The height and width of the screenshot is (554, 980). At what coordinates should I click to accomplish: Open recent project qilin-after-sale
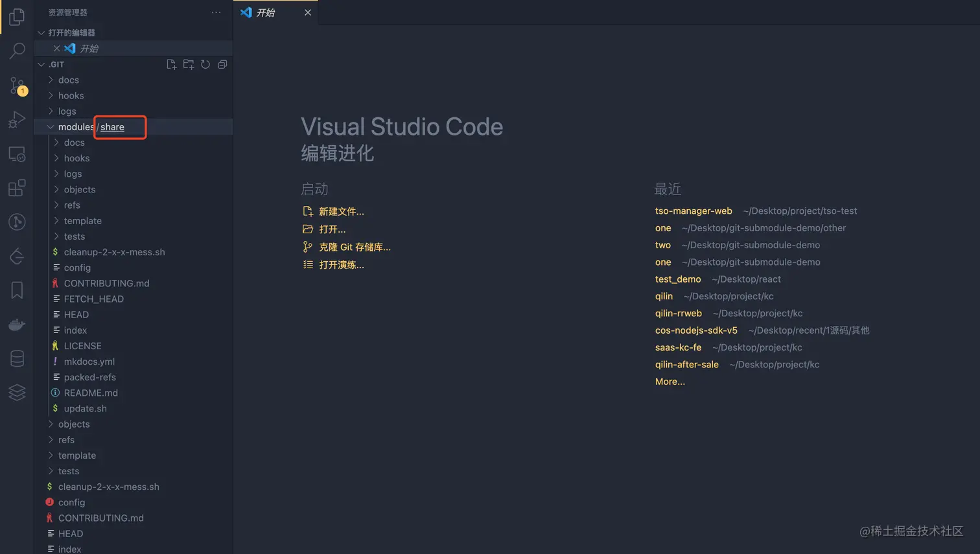(687, 365)
